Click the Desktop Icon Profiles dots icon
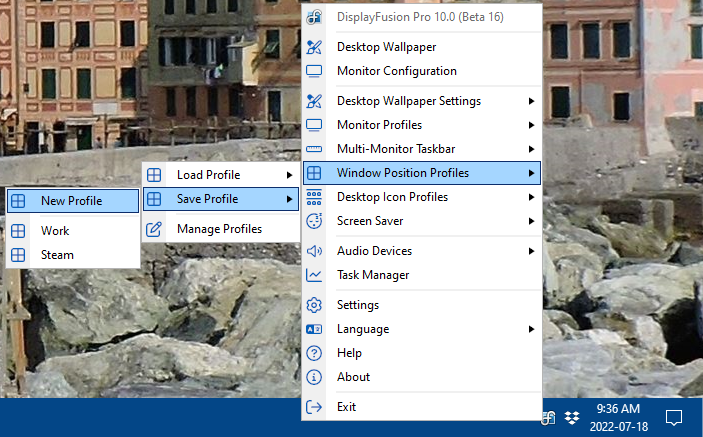This screenshot has height=437, width=703. (314, 197)
